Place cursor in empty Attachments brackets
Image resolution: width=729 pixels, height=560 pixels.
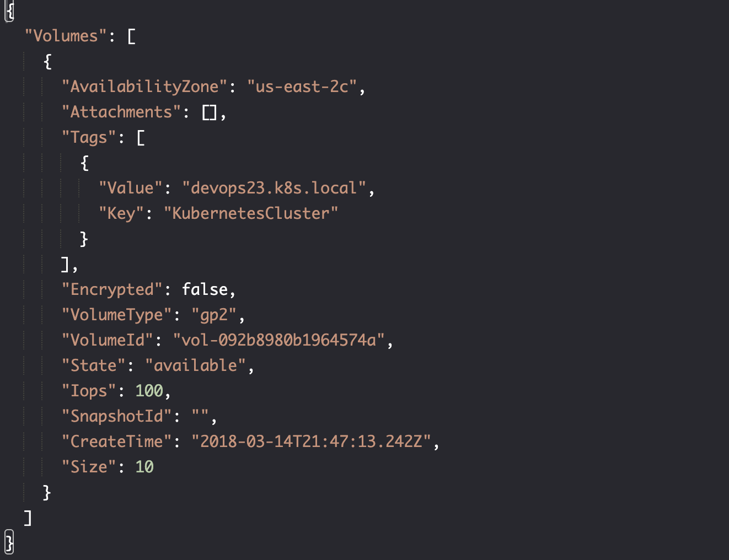[210, 112]
